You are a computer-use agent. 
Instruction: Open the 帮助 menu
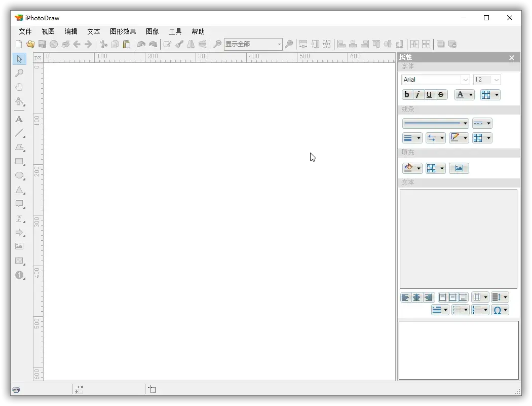pyautogui.click(x=198, y=31)
